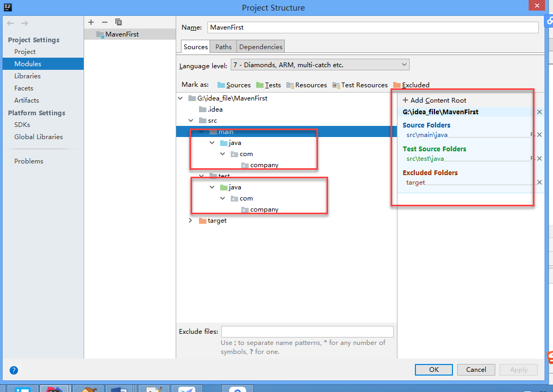Open Libraries settings
The image size is (553, 392).
[x=27, y=76]
